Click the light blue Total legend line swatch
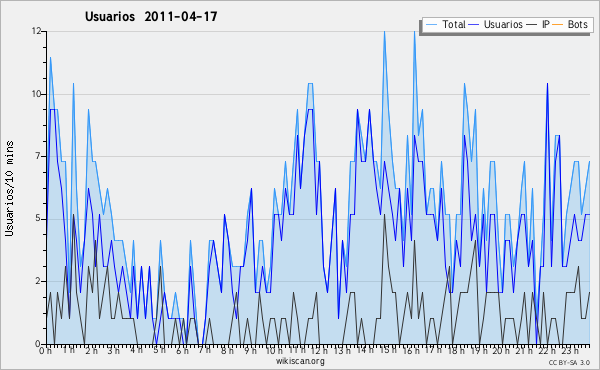The height and width of the screenshot is (370, 600). pyautogui.click(x=431, y=25)
